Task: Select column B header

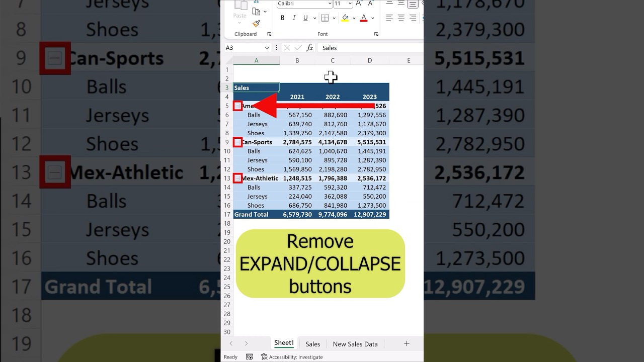Action: click(x=297, y=60)
